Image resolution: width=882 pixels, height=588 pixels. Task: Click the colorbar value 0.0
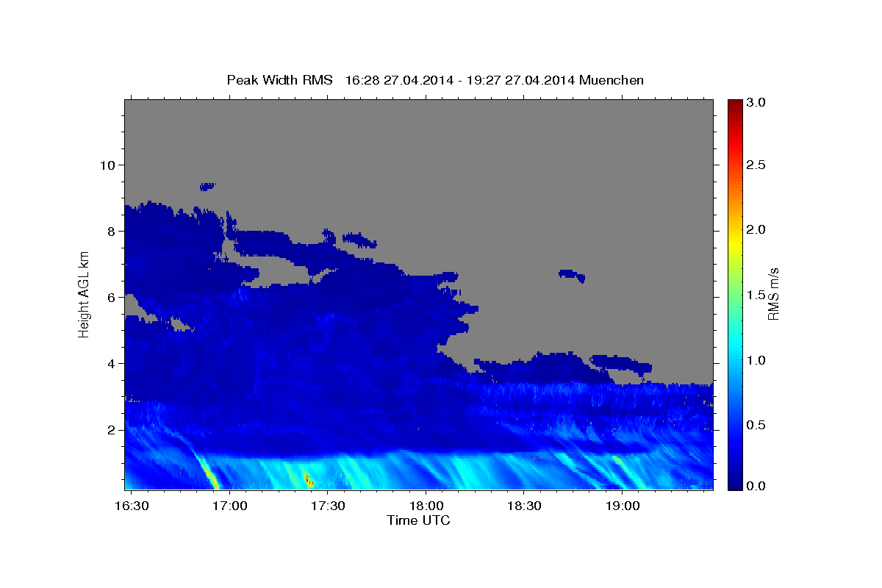[755, 486]
